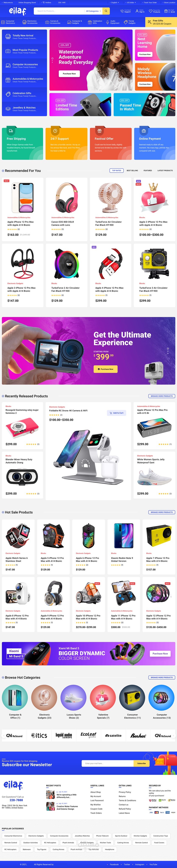Click the Contact Support phone icon
The width and height of the screenshot is (177, 868).
(x=122, y=11)
